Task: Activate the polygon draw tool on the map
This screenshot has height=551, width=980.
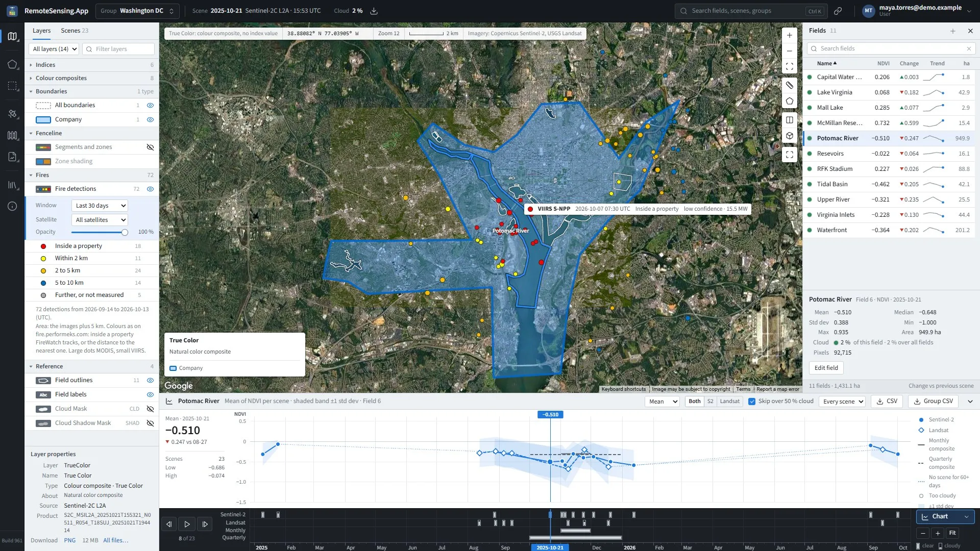Action: click(789, 101)
